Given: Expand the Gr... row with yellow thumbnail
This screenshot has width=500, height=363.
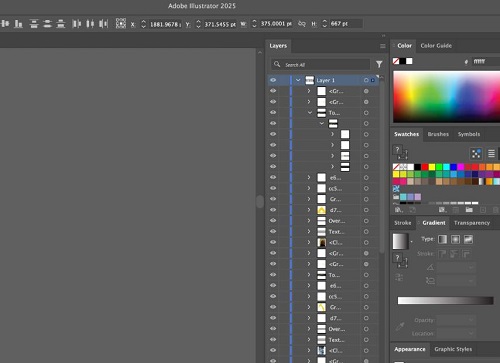Looking at the screenshot, I should point(309,307).
